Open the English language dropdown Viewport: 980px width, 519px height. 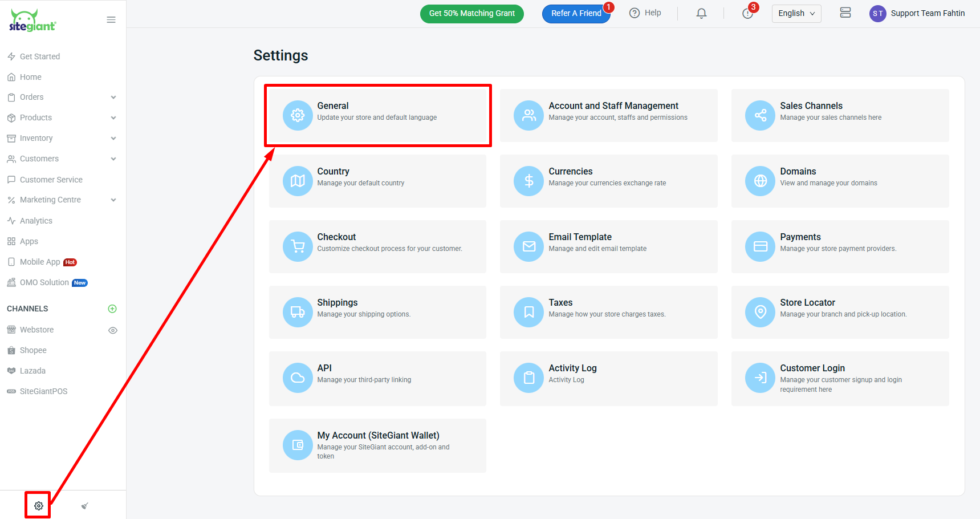click(796, 13)
